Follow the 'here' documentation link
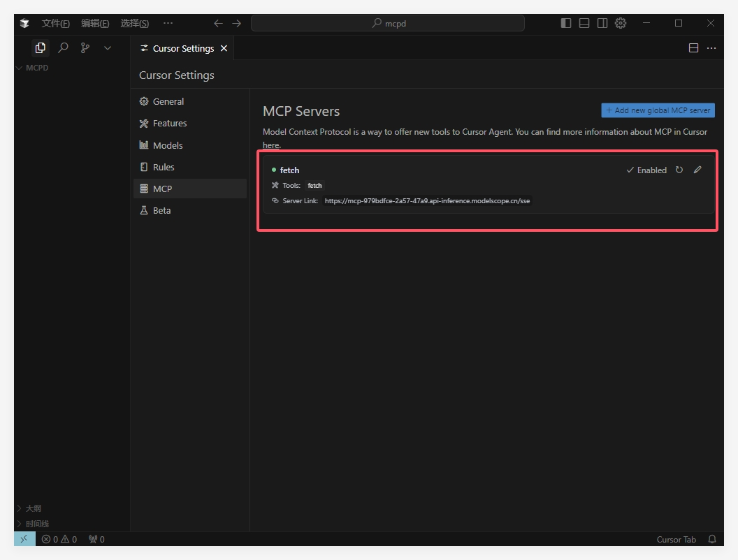 [x=270, y=145]
